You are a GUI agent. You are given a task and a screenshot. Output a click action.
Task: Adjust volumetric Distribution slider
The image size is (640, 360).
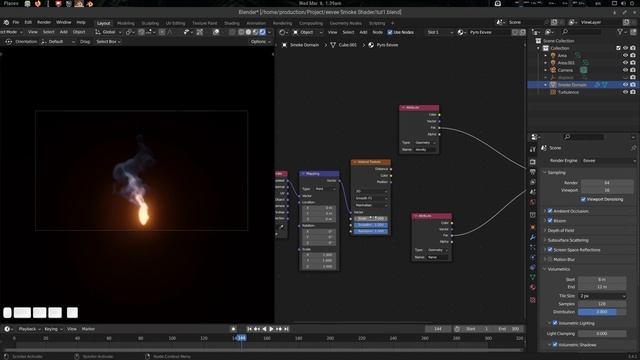click(602, 312)
